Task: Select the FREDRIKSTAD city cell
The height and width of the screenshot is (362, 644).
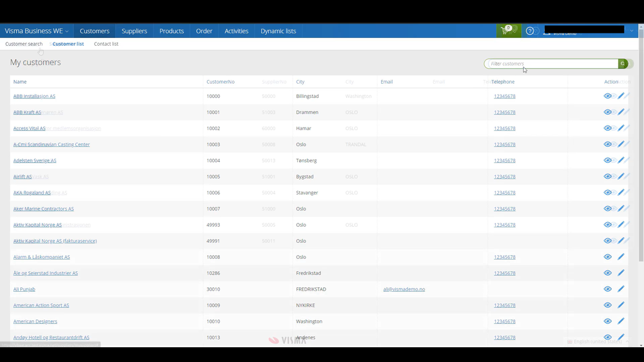Action: [311, 289]
